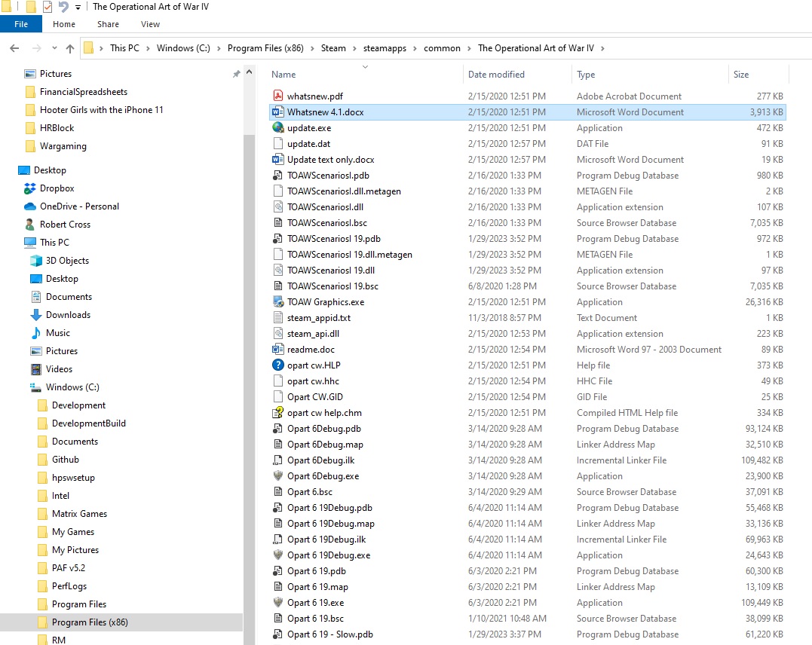The image size is (812, 645).
Task: Click the opart cw help.chm icon
Action: click(x=278, y=413)
